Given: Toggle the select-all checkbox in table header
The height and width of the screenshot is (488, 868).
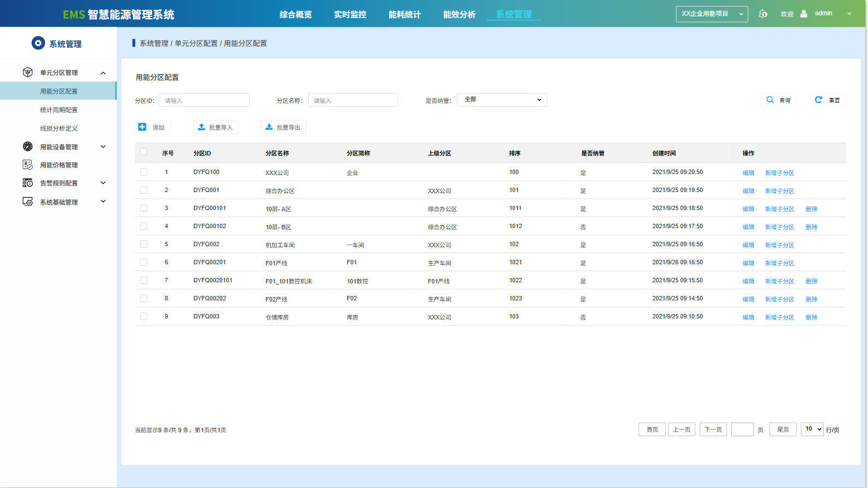Looking at the screenshot, I should click(x=144, y=152).
